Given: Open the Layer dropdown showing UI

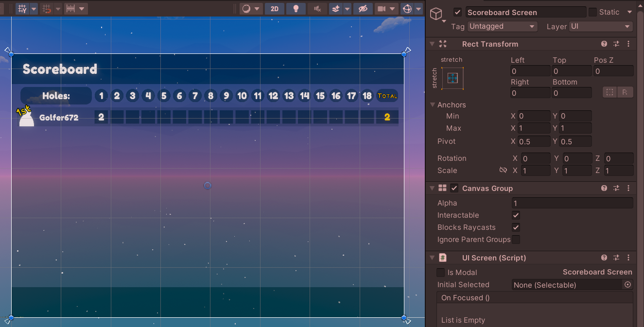Looking at the screenshot, I should click(601, 26).
